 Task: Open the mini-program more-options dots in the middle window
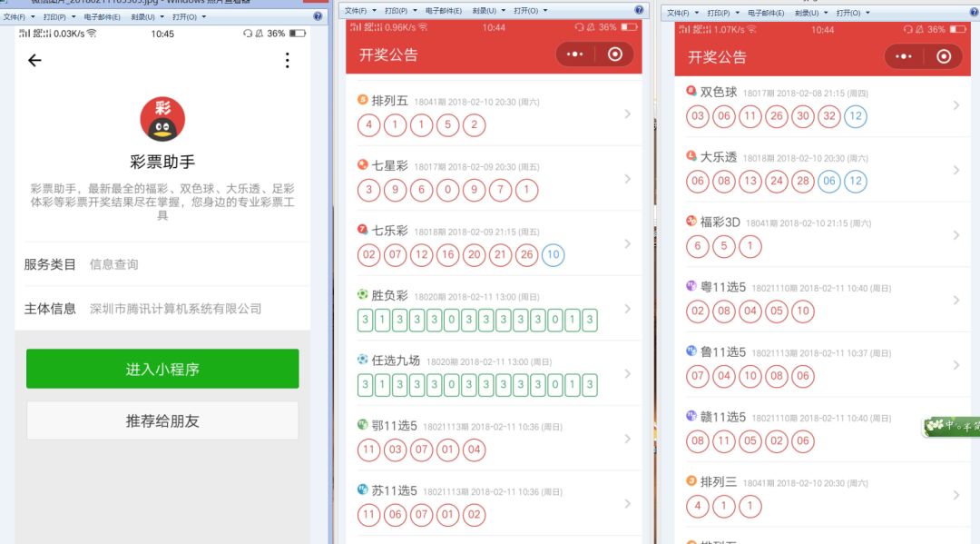[x=574, y=54]
